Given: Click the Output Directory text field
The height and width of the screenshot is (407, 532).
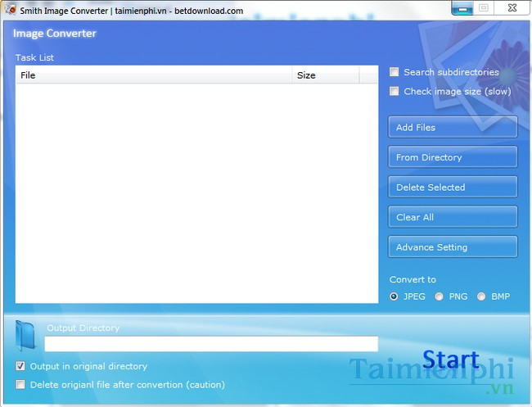Looking at the screenshot, I should point(211,344).
